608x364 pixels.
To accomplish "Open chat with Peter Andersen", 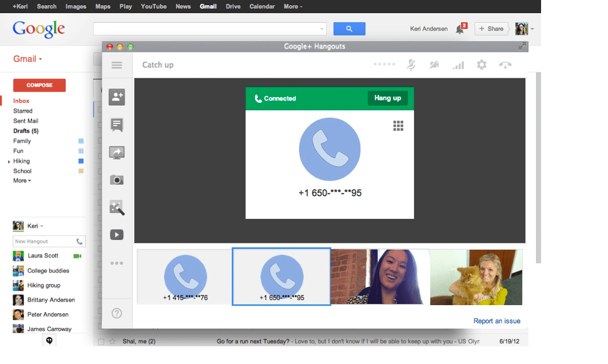I will 47,314.
